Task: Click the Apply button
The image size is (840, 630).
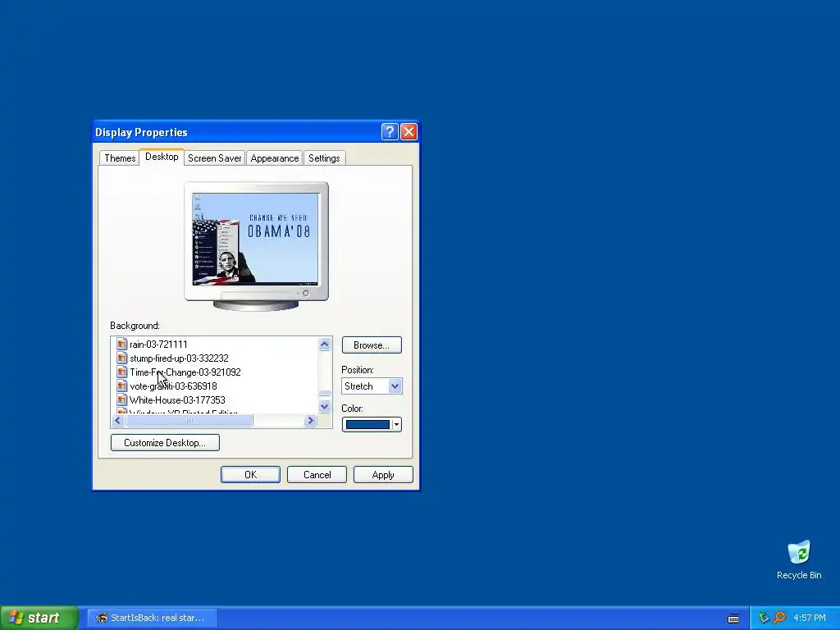Action: point(383,475)
